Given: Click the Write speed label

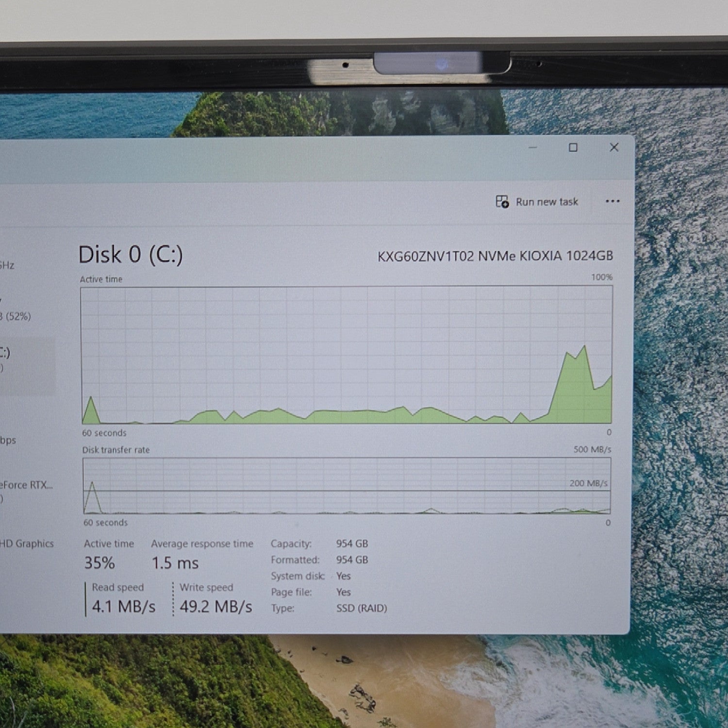Looking at the screenshot, I should pos(206,587).
